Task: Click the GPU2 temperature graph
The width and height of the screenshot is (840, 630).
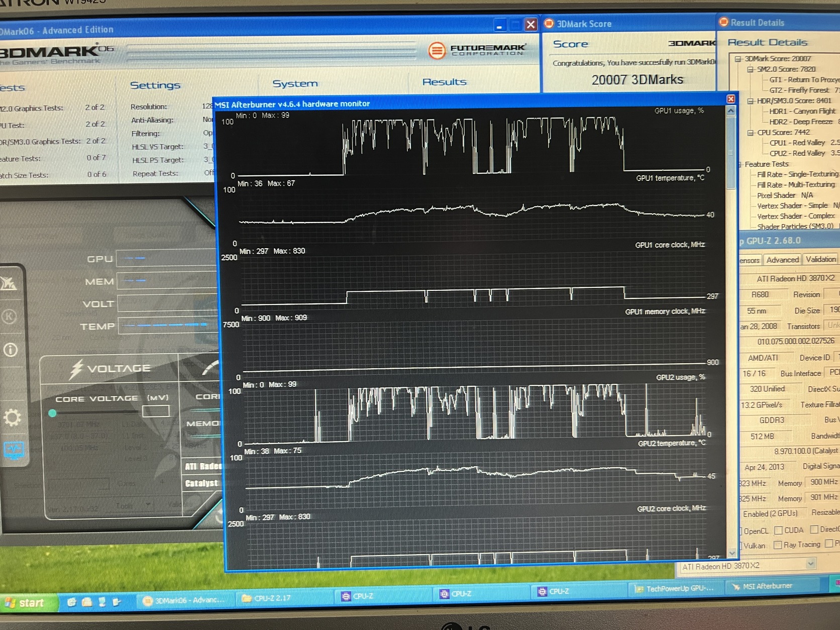Action: coord(477,480)
